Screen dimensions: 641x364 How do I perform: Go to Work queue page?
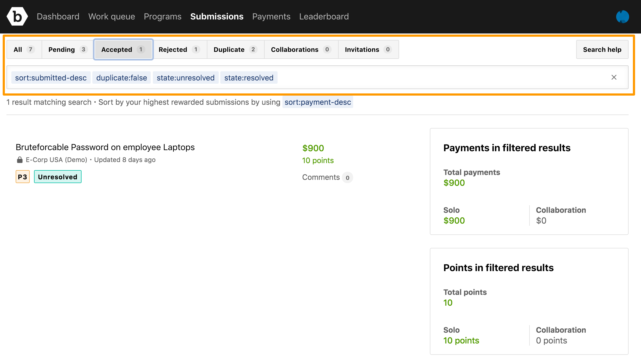pos(112,16)
